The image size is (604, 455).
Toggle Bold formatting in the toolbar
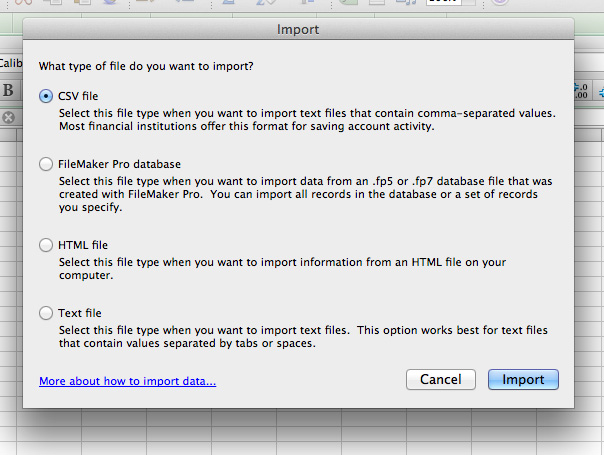click(x=8, y=90)
